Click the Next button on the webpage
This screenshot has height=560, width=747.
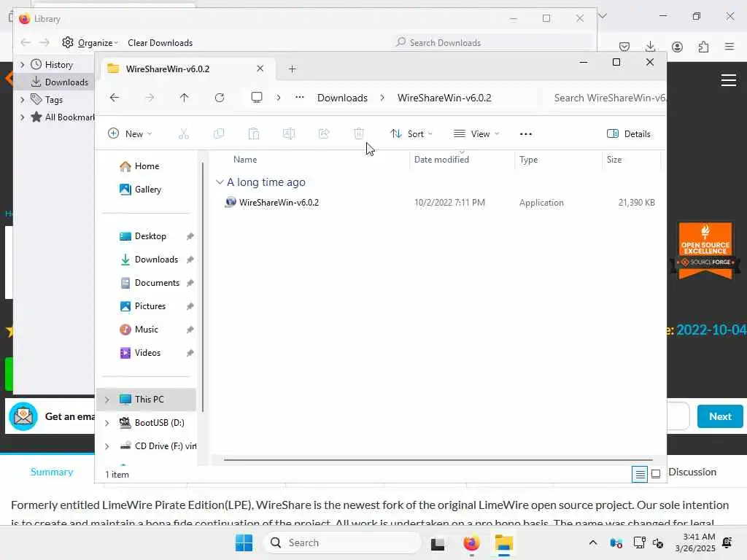720,416
